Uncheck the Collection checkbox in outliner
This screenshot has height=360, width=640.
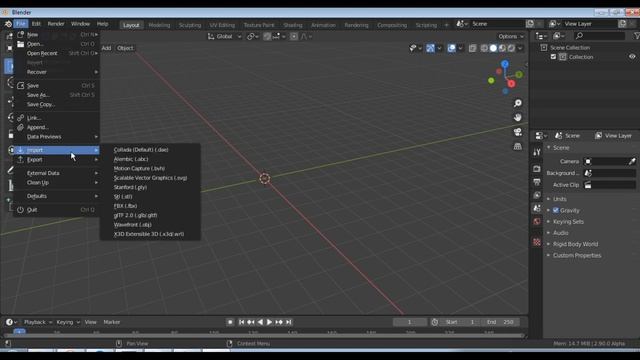pos(553,57)
